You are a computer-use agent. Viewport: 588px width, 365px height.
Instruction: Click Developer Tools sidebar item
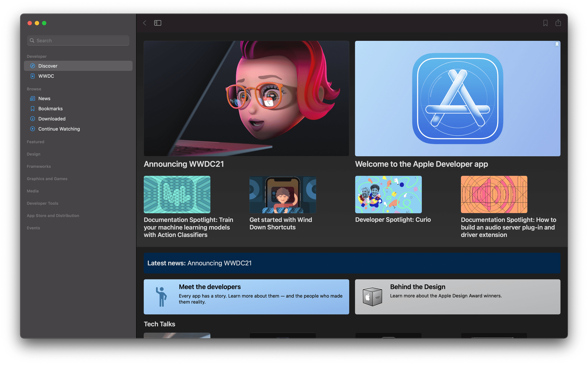tap(43, 203)
